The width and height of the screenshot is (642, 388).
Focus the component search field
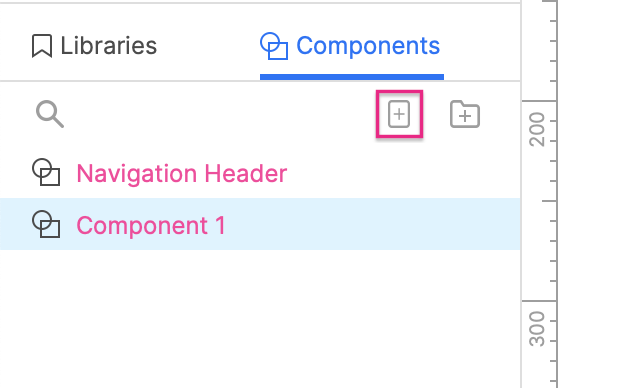(x=205, y=114)
